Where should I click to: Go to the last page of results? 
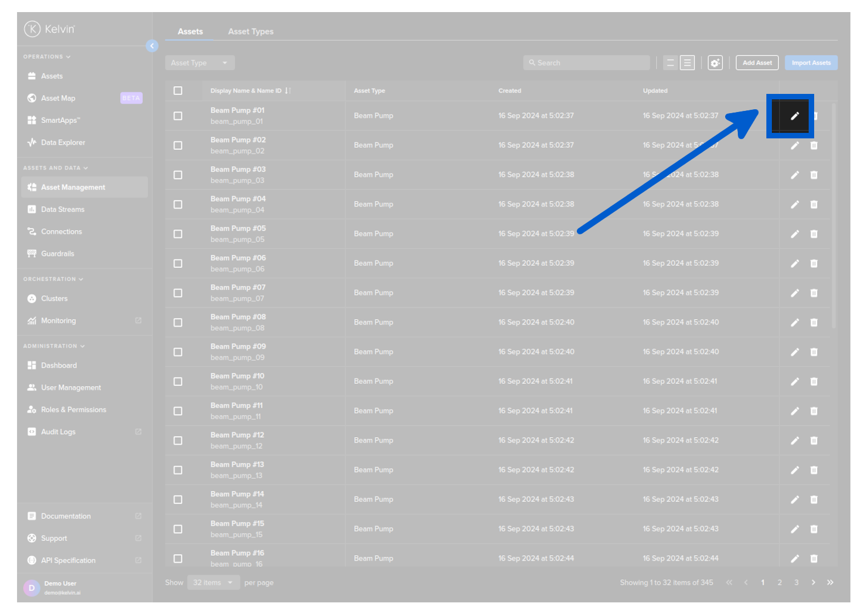(830, 583)
